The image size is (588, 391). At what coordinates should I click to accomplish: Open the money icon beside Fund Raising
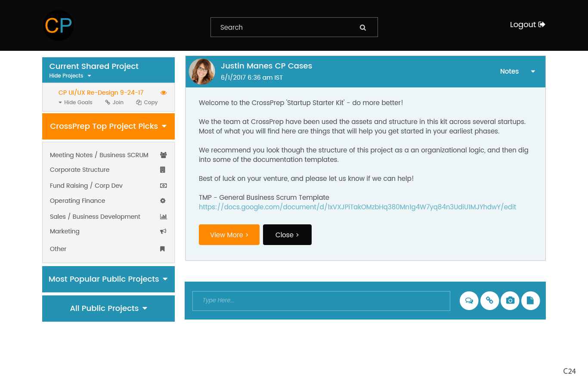pos(164,186)
